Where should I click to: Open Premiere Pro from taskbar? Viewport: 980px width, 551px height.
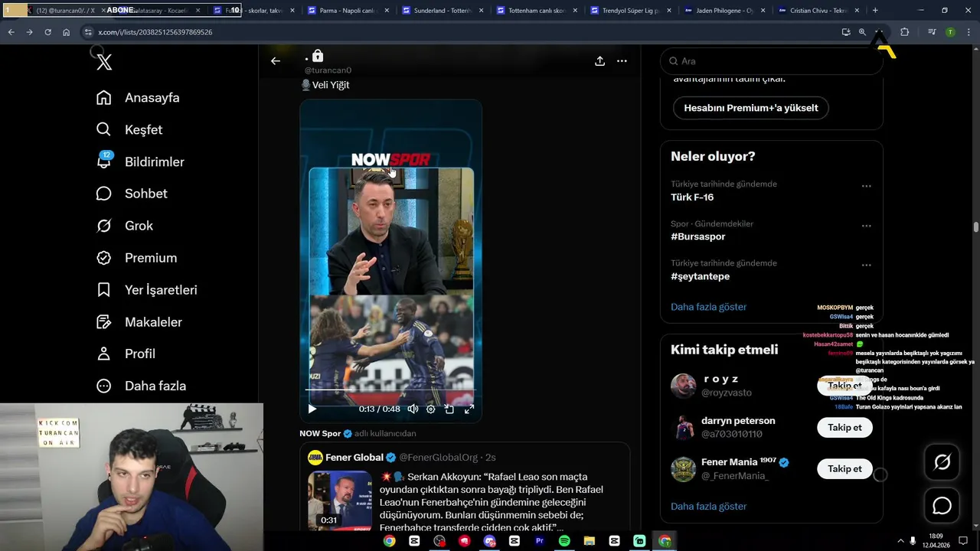pyautogui.click(x=539, y=541)
